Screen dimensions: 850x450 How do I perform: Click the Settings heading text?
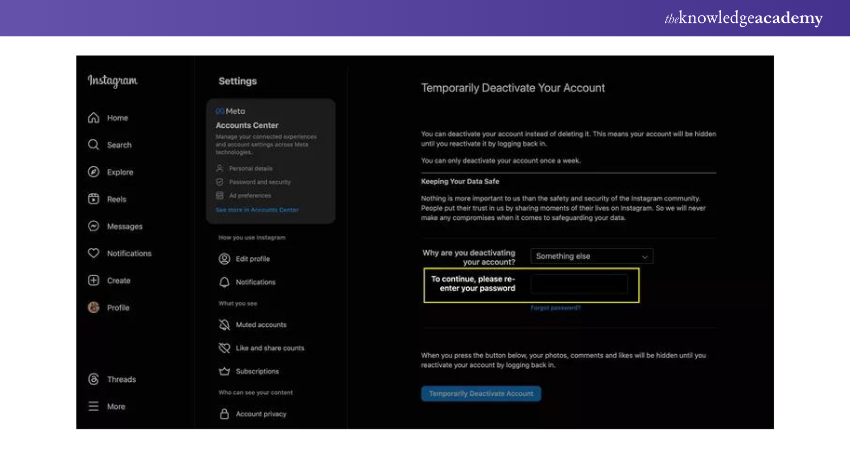pyautogui.click(x=237, y=81)
